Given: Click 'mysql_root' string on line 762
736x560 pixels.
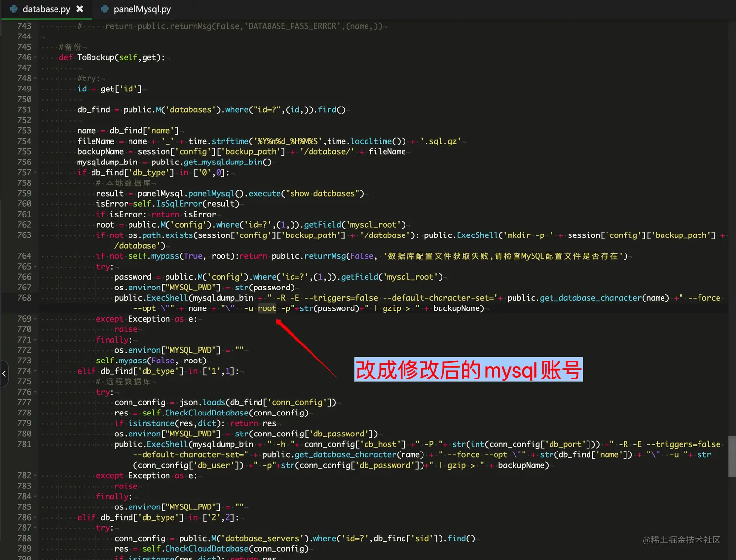Looking at the screenshot, I should click(x=373, y=225).
